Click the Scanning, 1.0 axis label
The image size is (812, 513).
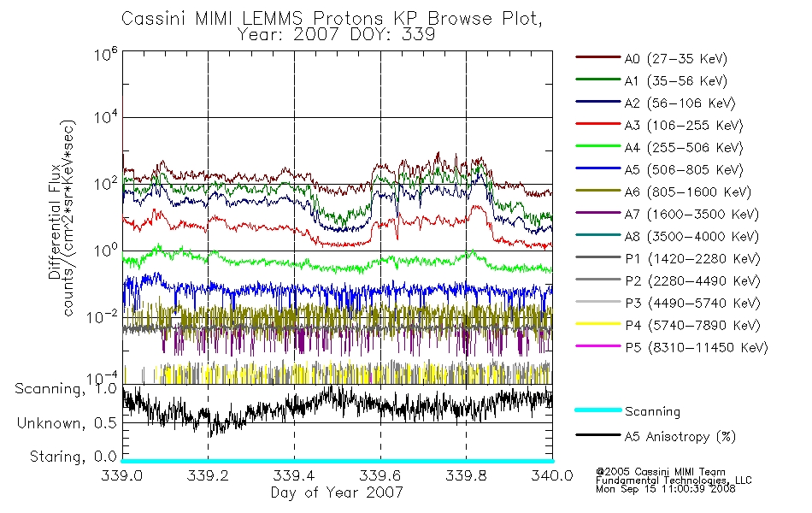pos(66,389)
